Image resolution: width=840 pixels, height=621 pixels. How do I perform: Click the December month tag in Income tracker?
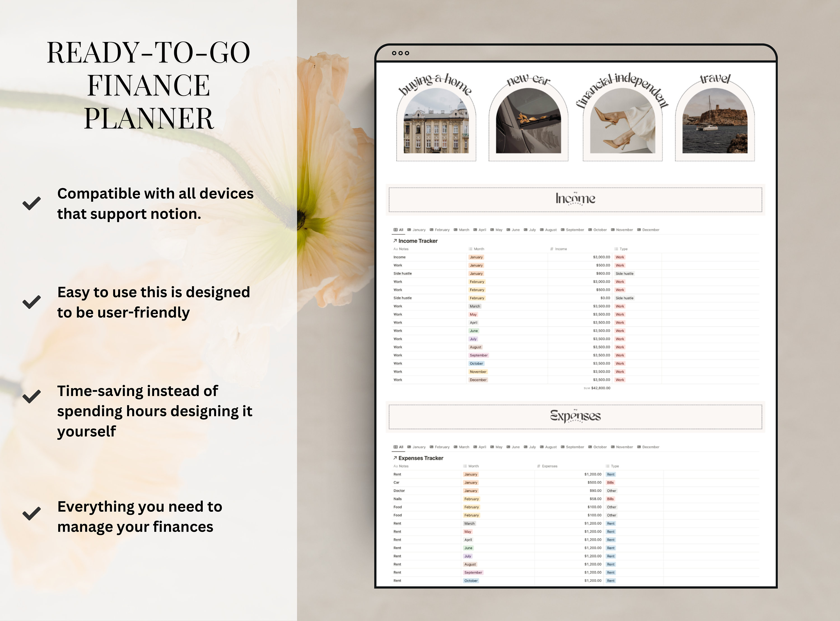pos(478,380)
